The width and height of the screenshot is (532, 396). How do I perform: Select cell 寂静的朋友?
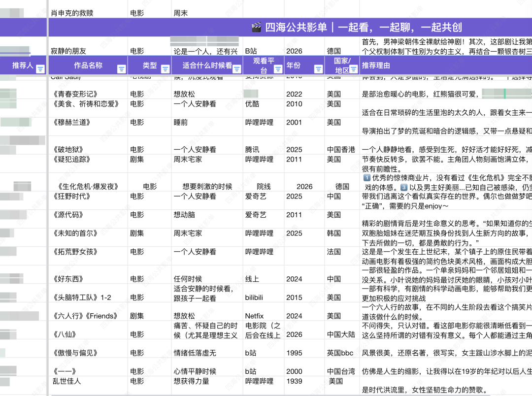tap(88, 46)
